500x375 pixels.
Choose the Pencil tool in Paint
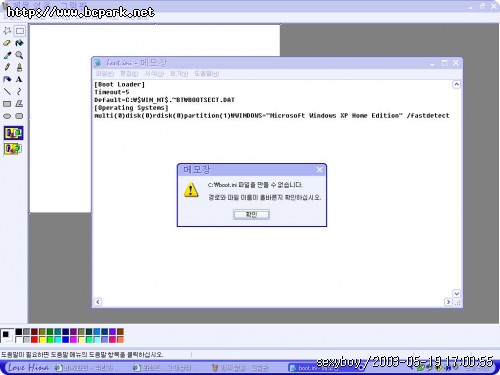7,67
